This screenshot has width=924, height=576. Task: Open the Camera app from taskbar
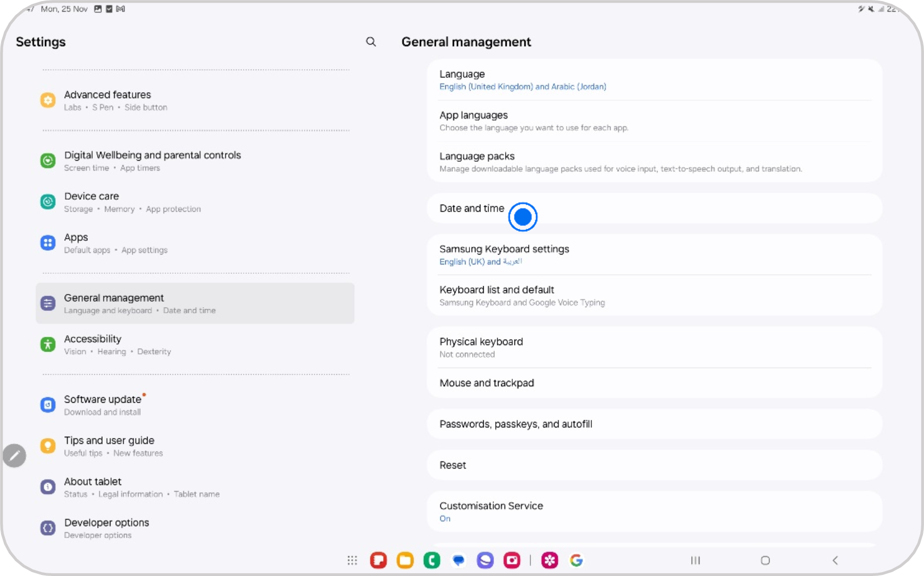click(x=512, y=560)
